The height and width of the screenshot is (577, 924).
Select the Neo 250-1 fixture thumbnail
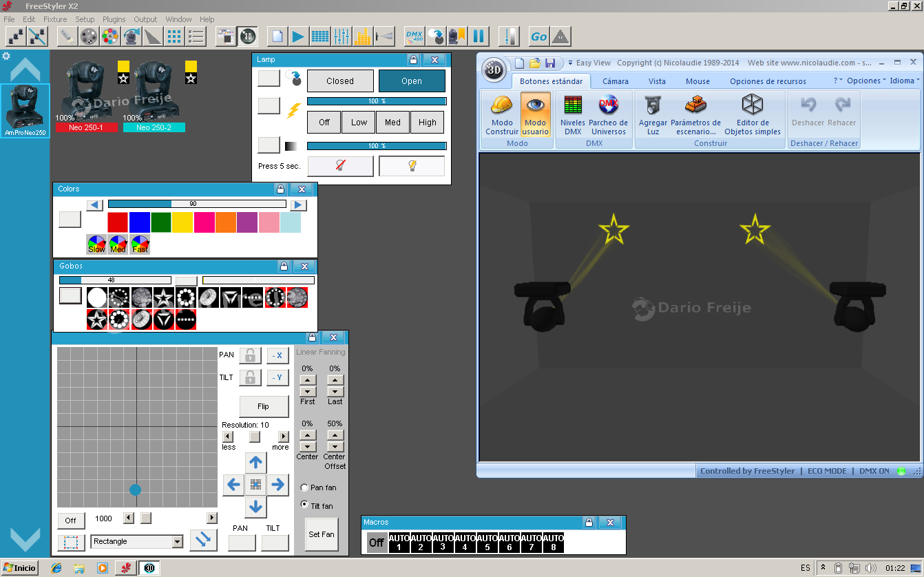[x=87, y=90]
